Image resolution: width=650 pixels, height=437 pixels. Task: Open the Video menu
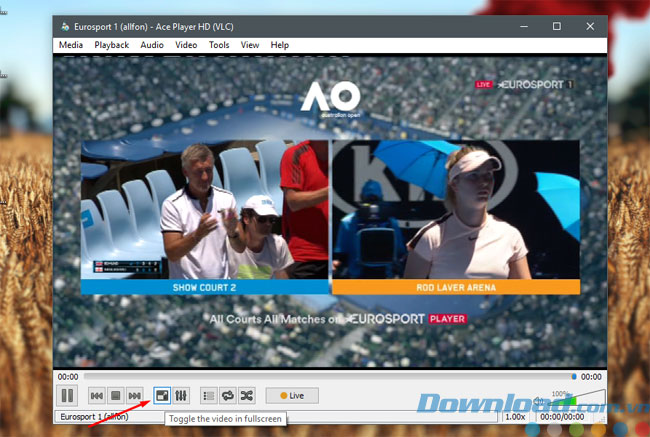click(x=186, y=45)
